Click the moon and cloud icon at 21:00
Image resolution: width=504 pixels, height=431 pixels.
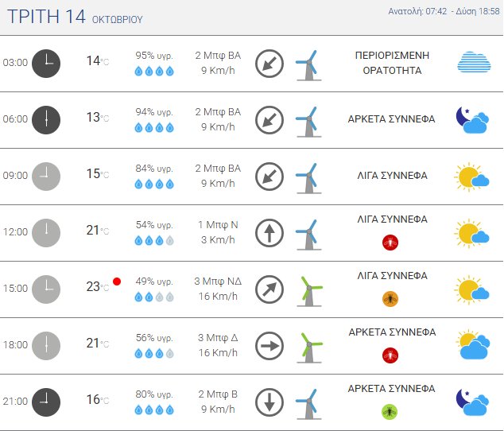pos(472,402)
